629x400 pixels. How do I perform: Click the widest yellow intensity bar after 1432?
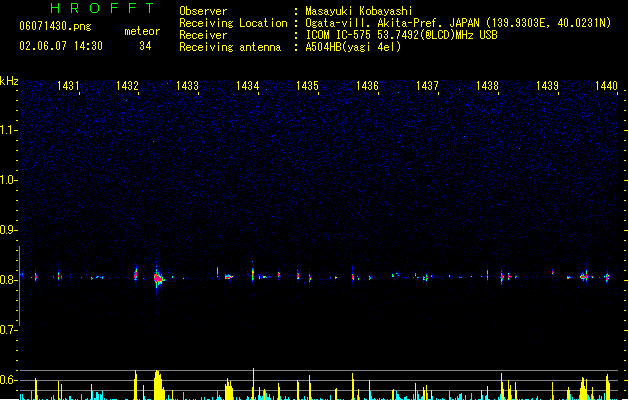click(159, 385)
